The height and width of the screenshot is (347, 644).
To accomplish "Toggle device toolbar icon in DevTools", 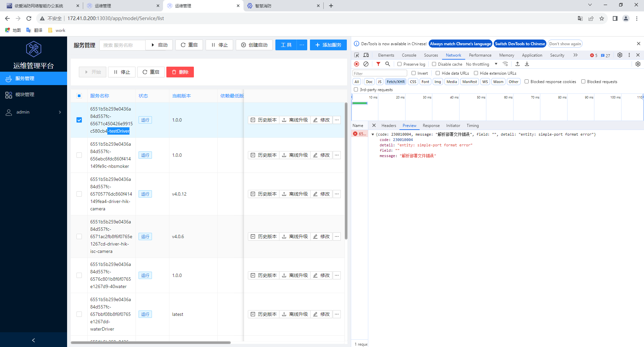I will pyautogui.click(x=366, y=55).
